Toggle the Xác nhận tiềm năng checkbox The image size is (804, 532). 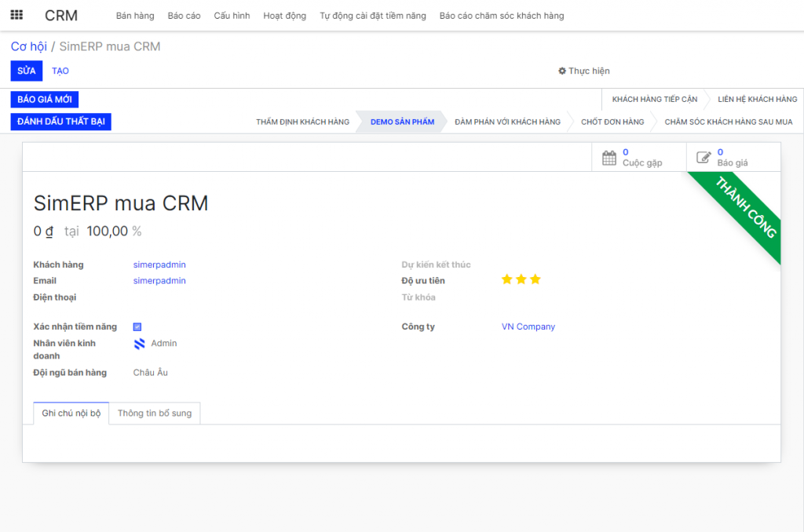(x=137, y=327)
